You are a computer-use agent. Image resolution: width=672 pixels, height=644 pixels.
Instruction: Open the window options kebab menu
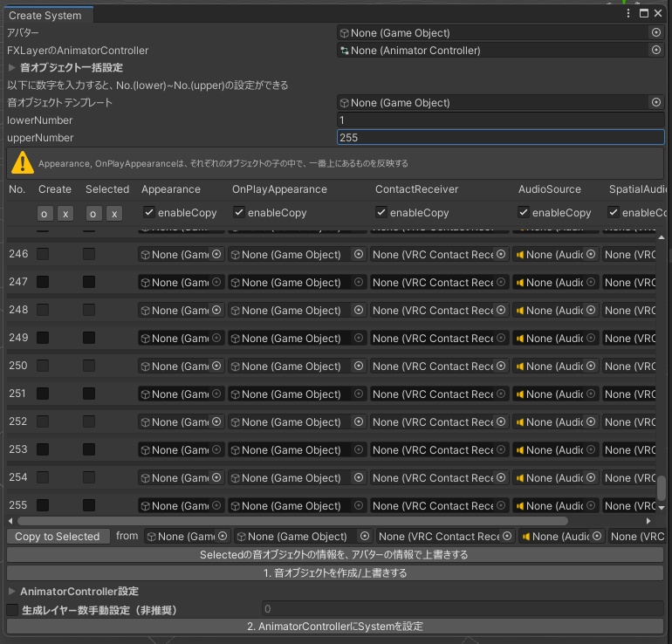pos(628,13)
